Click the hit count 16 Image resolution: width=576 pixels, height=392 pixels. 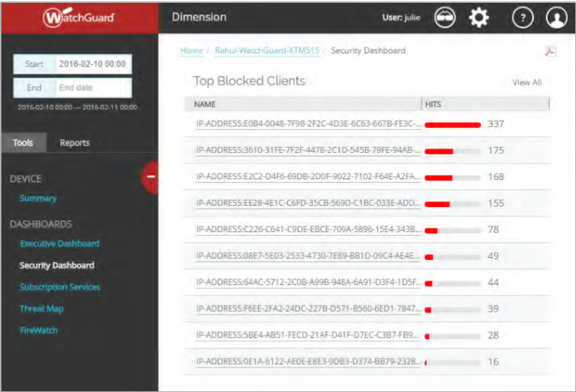[493, 362]
